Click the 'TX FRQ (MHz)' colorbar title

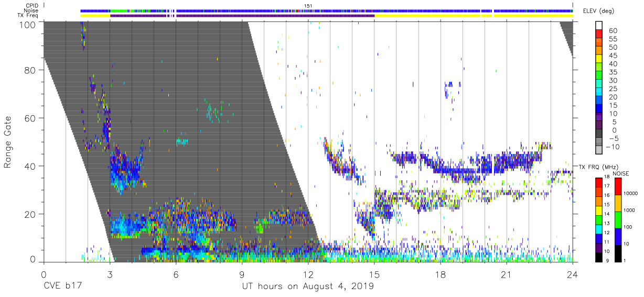click(x=599, y=167)
